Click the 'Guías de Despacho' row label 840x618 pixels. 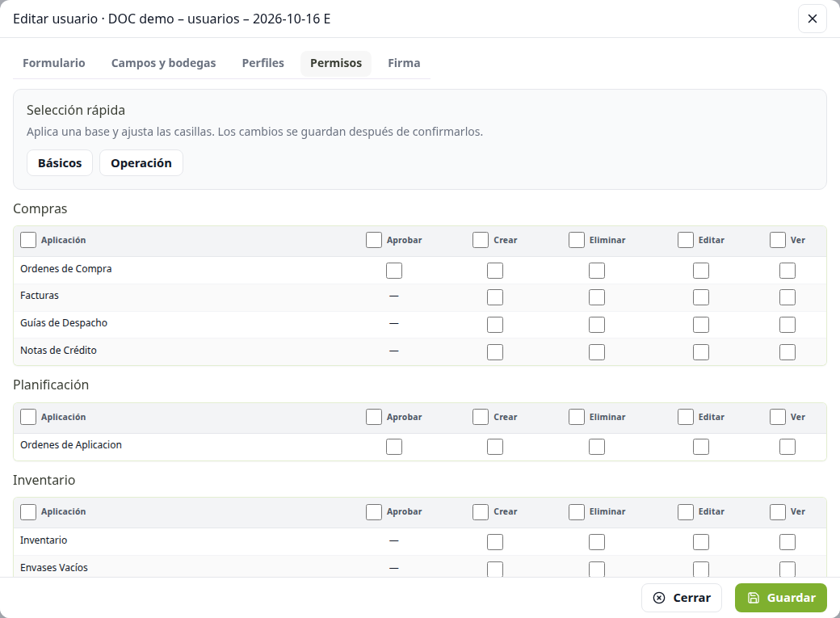(x=64, y=323)
